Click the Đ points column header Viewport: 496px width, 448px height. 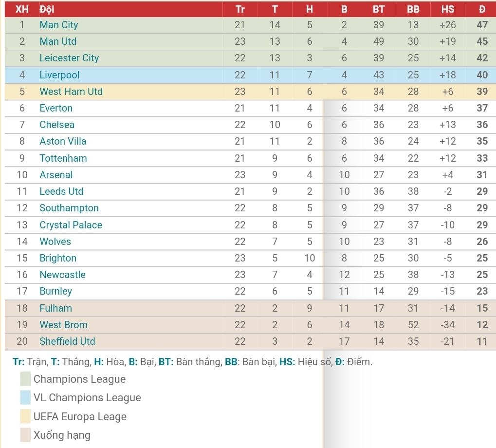click(482, 9)
